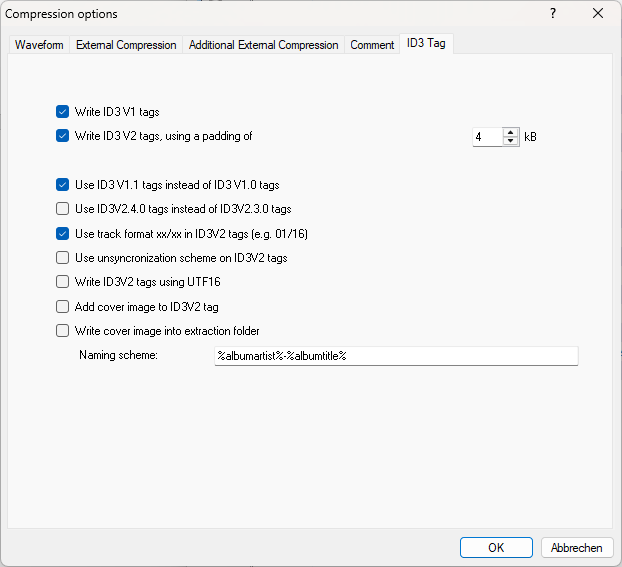This screenshot has height=567, width=622.
Task: Increase padding with the up spinner arrow
Action: (511, 132)
